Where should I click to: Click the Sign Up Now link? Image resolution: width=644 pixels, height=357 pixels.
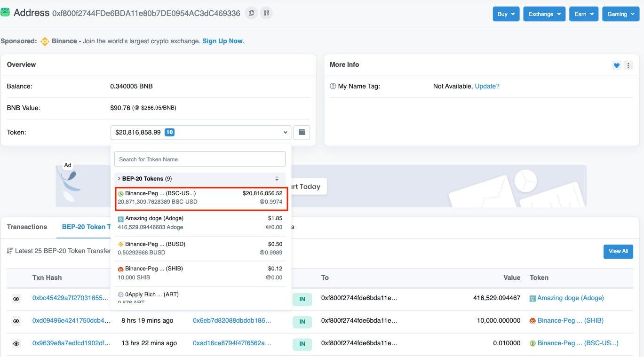click(223, 41)
